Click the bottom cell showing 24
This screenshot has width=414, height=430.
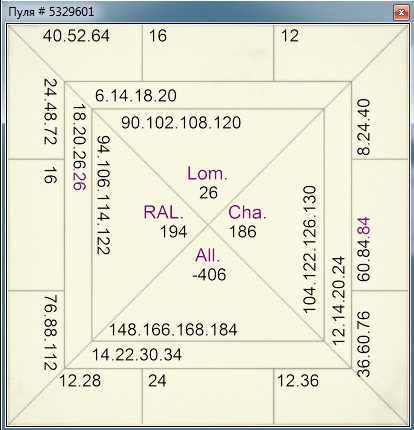point(157,381)
